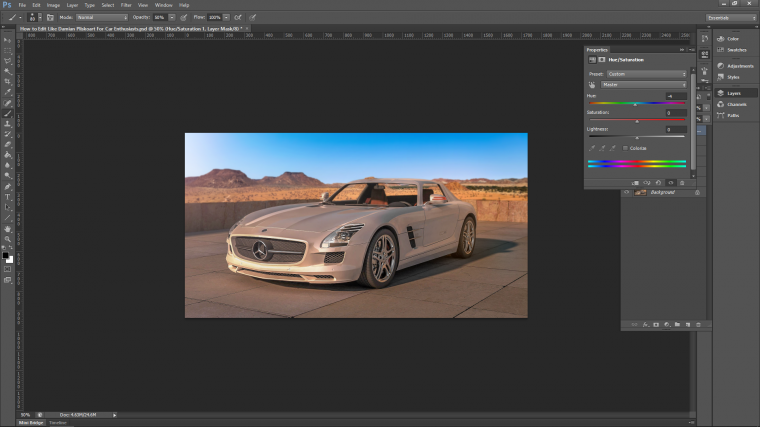Click the subtract-from-sample eyedropper icon
The height and width of the screenshot is (427, 760).
pyautogui.click(x=613, y=148)
